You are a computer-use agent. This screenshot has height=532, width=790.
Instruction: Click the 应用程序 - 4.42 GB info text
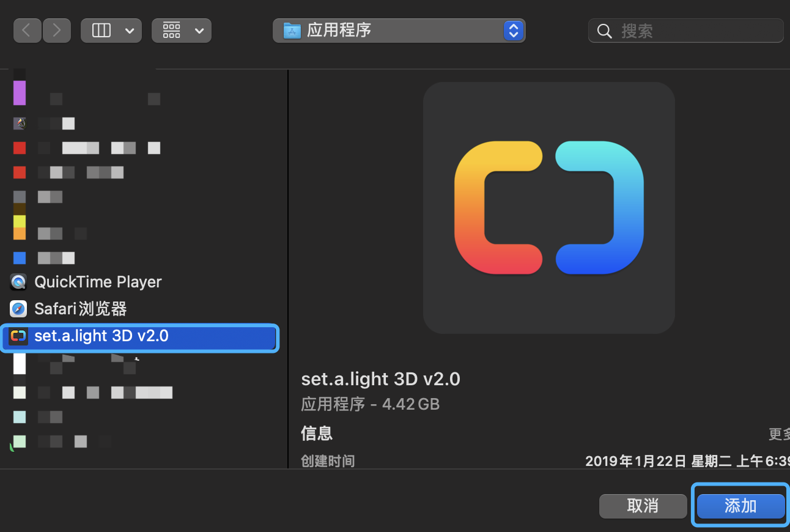point(371,404)
